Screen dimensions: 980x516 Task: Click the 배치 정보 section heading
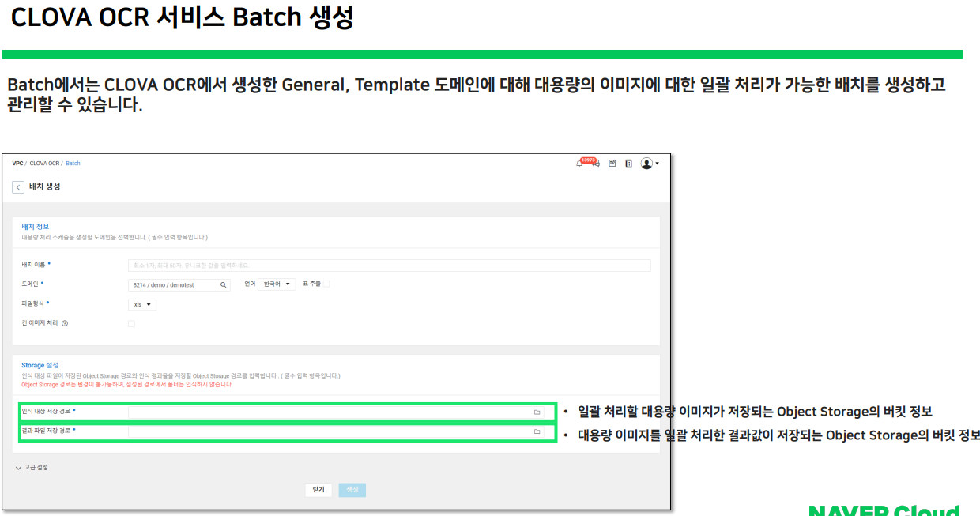click(x=36, y=227)
